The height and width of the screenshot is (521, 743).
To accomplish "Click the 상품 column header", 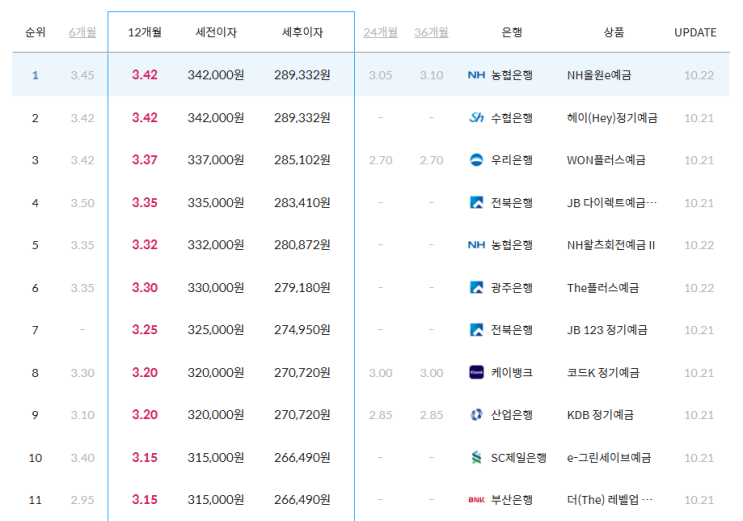I will pyautogui.click(x=614, y=32).
